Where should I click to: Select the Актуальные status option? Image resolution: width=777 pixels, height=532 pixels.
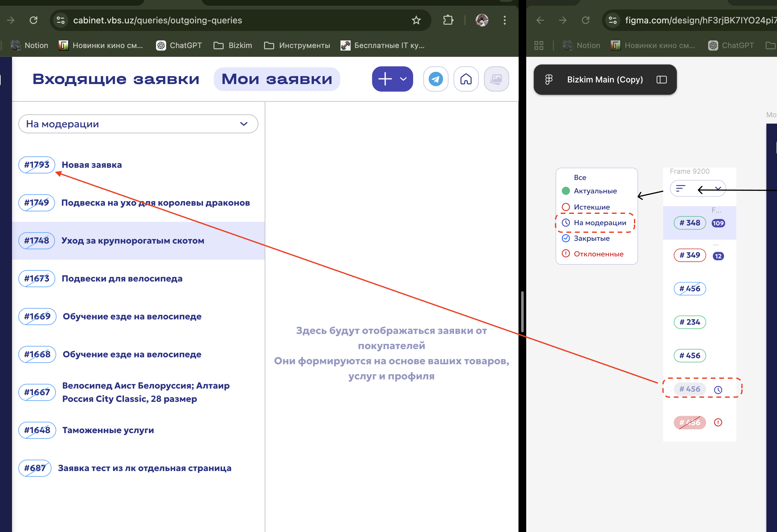coord(595,191)
